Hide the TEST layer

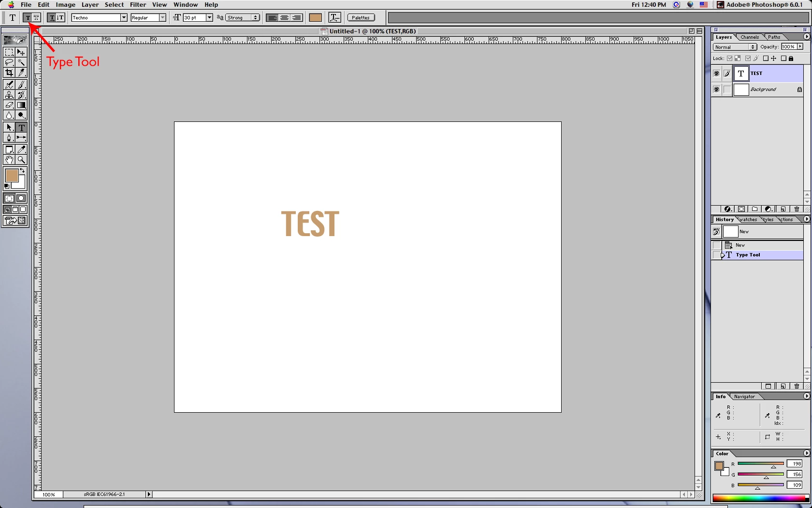(x=716, y=74)
